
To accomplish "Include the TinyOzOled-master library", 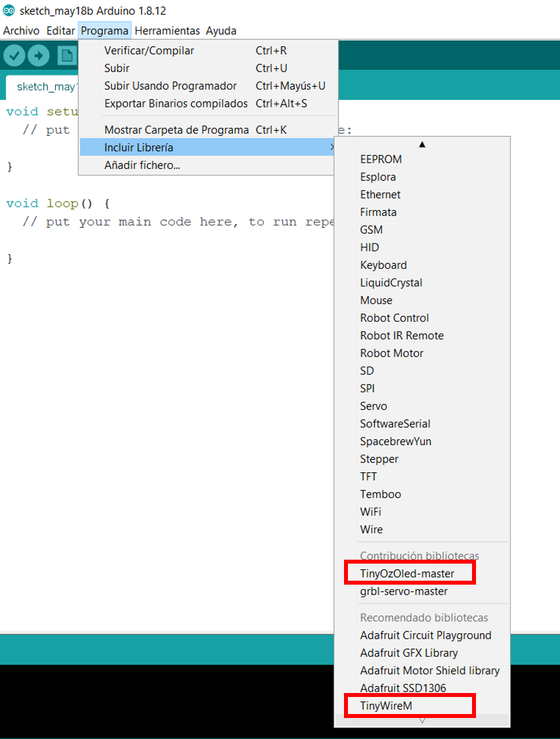I will 422,573.
